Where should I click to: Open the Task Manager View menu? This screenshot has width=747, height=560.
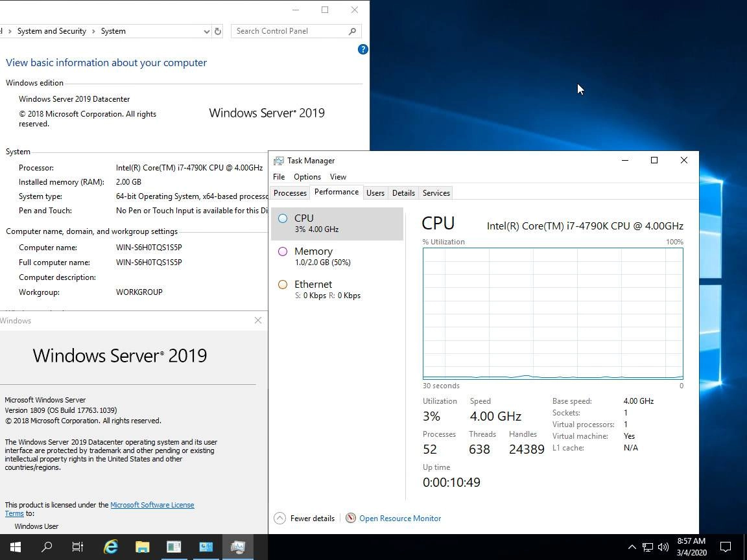[338, 177]
